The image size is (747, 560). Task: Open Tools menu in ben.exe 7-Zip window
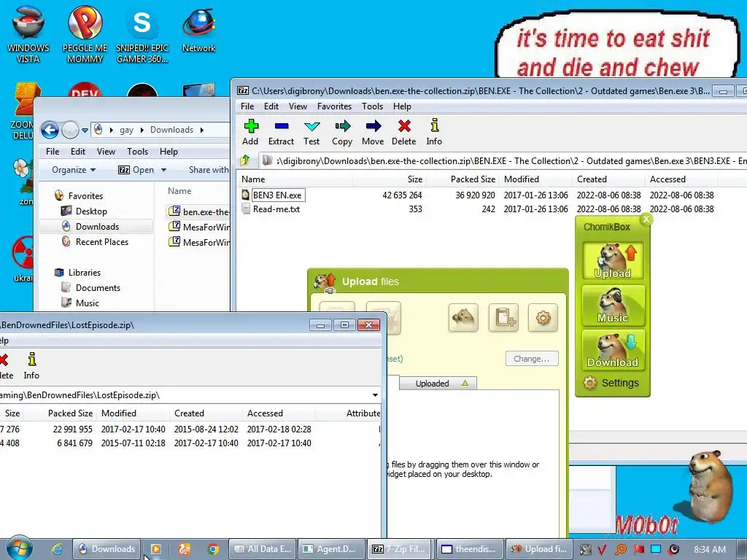(x=372, y=106)
